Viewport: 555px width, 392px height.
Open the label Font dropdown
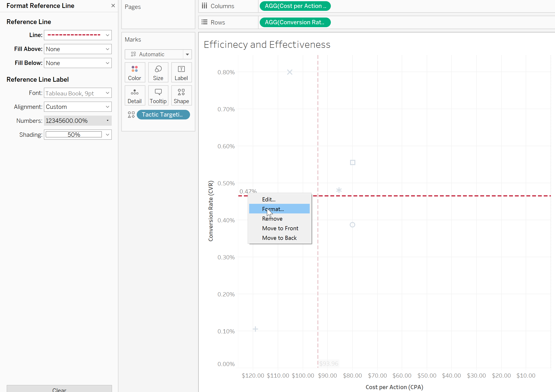[78, 93]
